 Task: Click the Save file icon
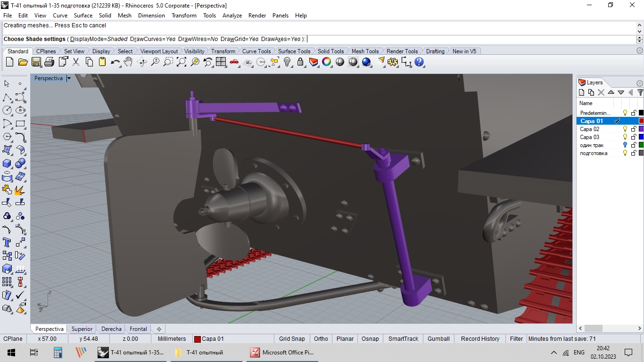tap(36, 62)
